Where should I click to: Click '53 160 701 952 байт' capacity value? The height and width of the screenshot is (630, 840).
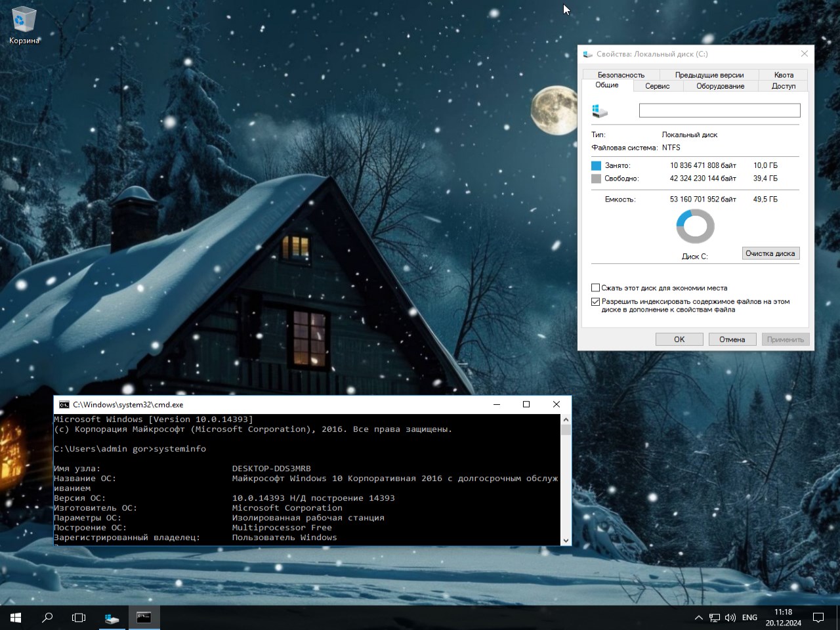(703, 199)
